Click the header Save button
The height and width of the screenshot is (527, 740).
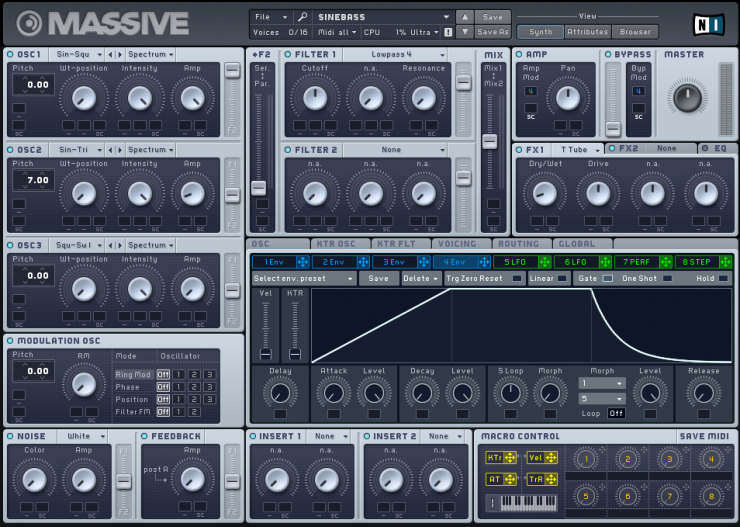pos(492,17)
